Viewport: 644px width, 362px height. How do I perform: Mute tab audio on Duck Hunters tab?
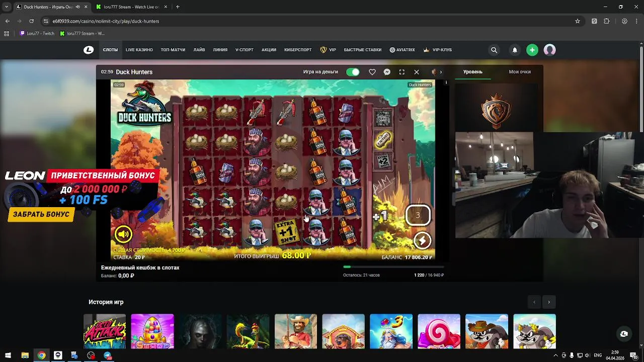(77, 7)
